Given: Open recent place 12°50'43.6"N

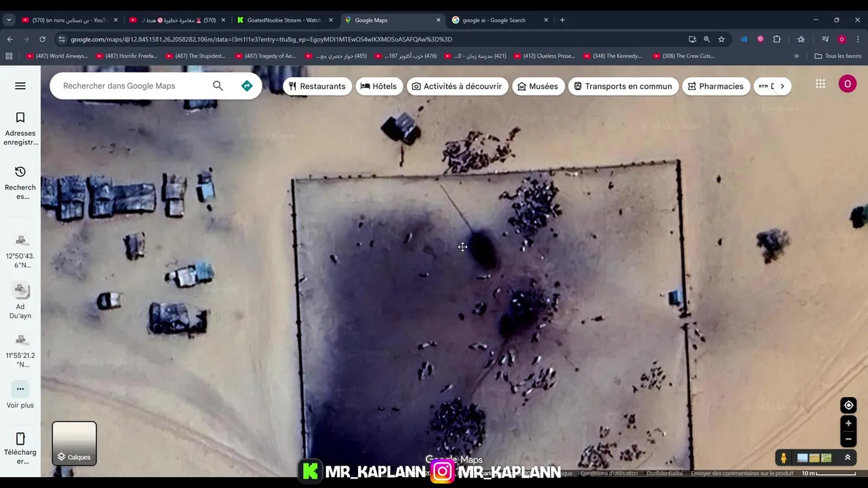Looking at the screenshot, I should [20, 250].
